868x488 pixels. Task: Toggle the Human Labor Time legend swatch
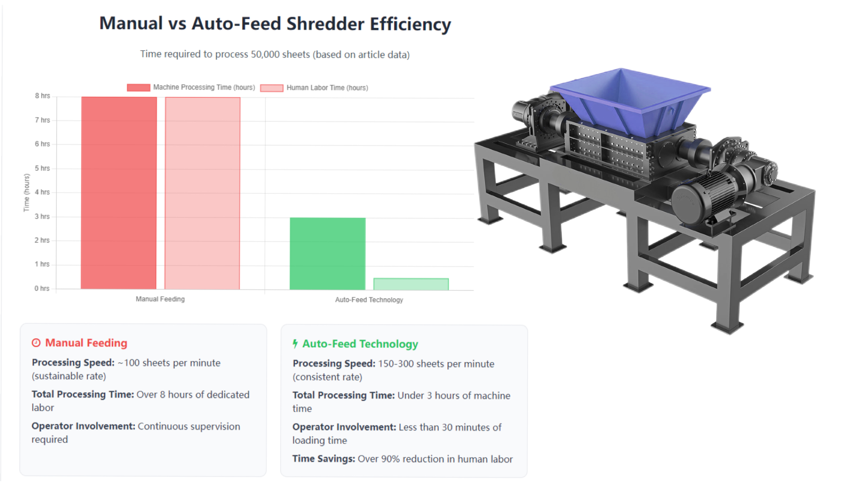click(272, 88)
